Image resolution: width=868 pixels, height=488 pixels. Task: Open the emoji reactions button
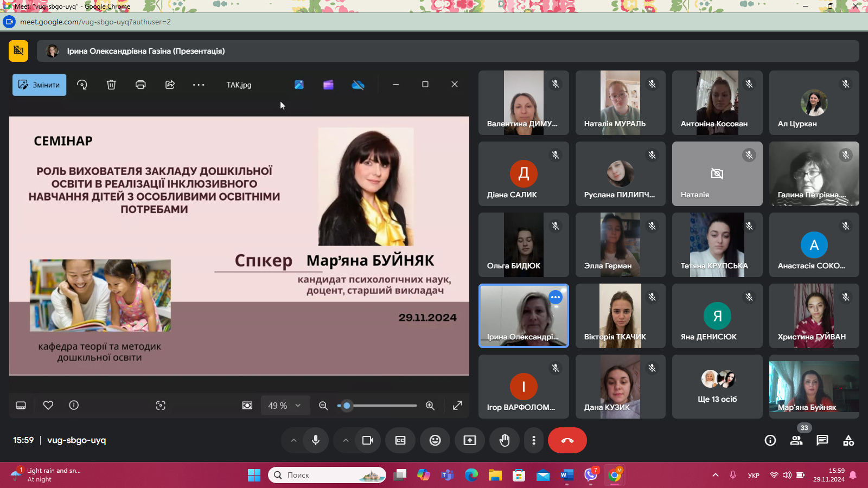coord(435,440)
